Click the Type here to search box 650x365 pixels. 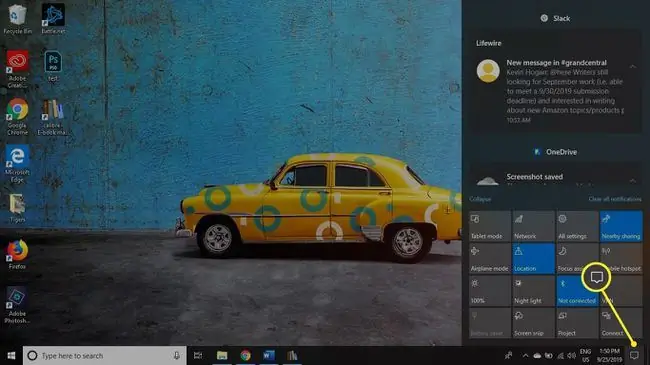click(104, 355)
